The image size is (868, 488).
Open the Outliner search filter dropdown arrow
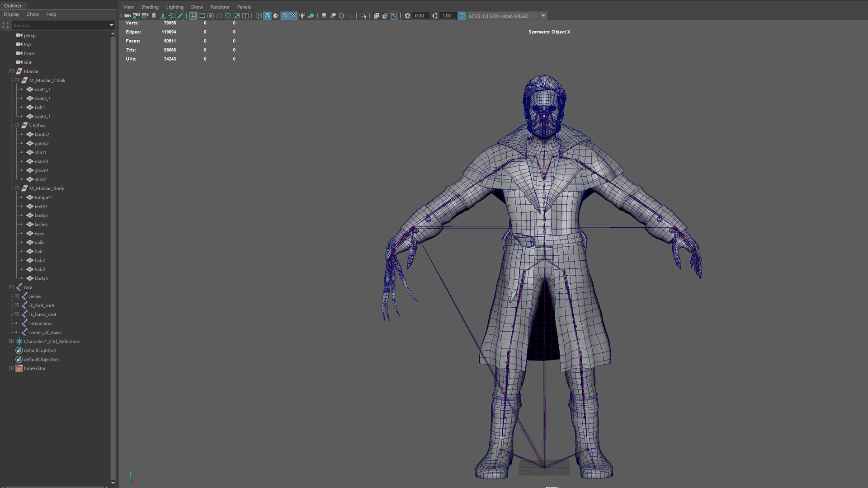coord(111,25)
